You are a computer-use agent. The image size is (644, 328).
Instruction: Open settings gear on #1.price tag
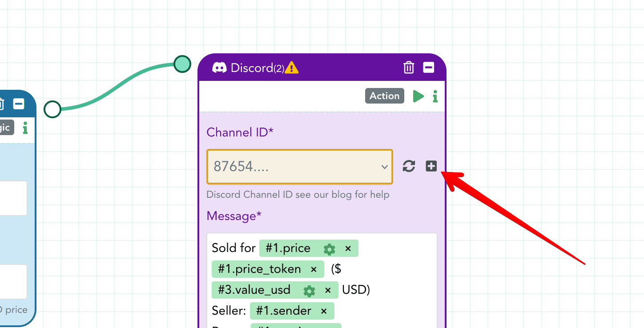point(329,249)
